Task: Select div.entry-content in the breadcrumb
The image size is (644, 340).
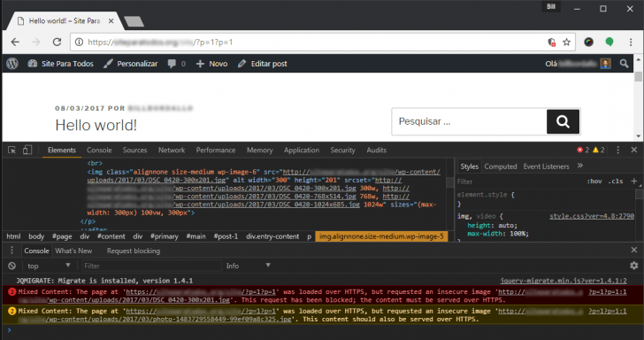Action: coord(272,236)
